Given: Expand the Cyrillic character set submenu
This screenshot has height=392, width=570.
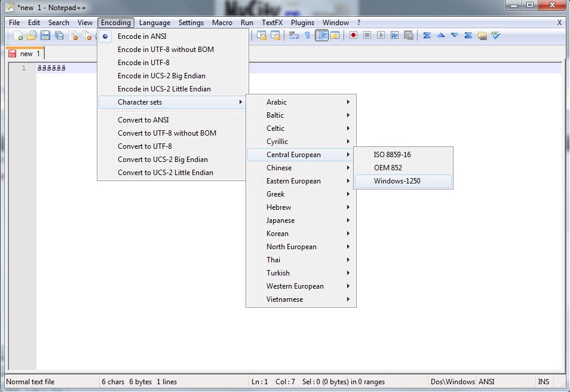Looking at the screenshot, I should (301, 142).
